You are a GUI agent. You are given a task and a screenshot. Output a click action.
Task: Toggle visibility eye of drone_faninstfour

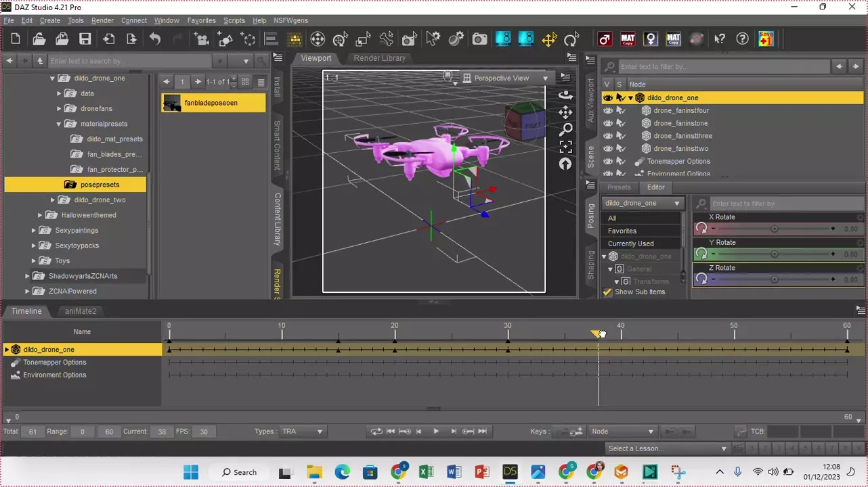(x=607, y=110)
